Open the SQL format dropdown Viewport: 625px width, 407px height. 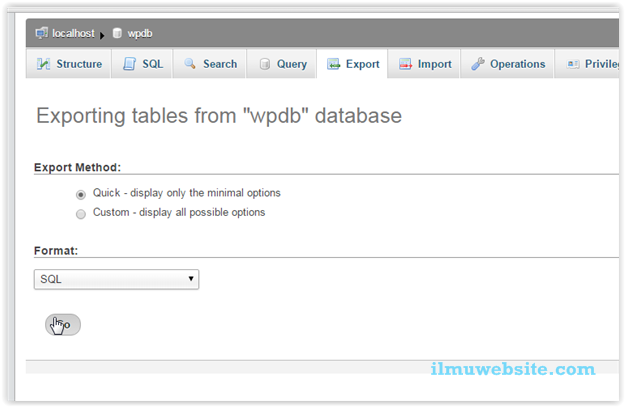pyautogui.click(x=116, y=279)
